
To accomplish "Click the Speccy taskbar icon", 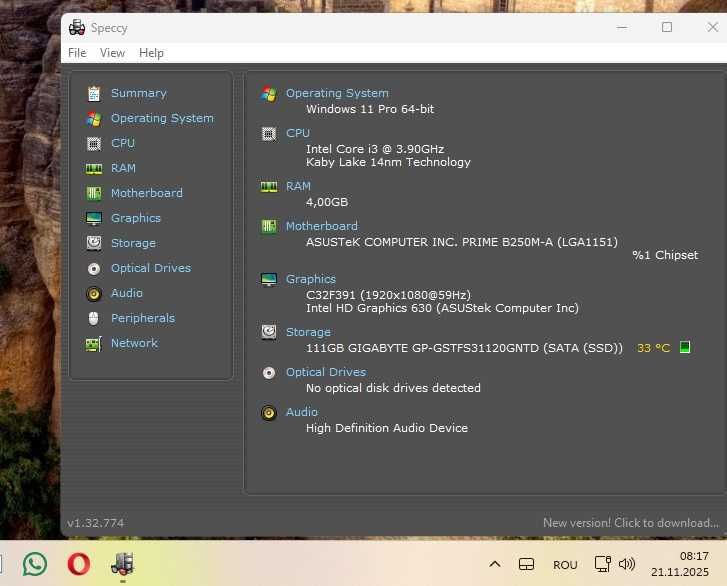I will (x=122, y=564).
